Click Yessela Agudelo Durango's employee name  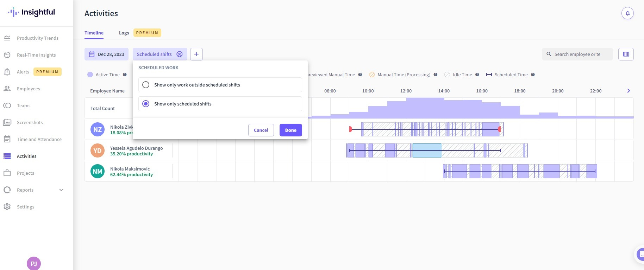[x=136, y=148]
